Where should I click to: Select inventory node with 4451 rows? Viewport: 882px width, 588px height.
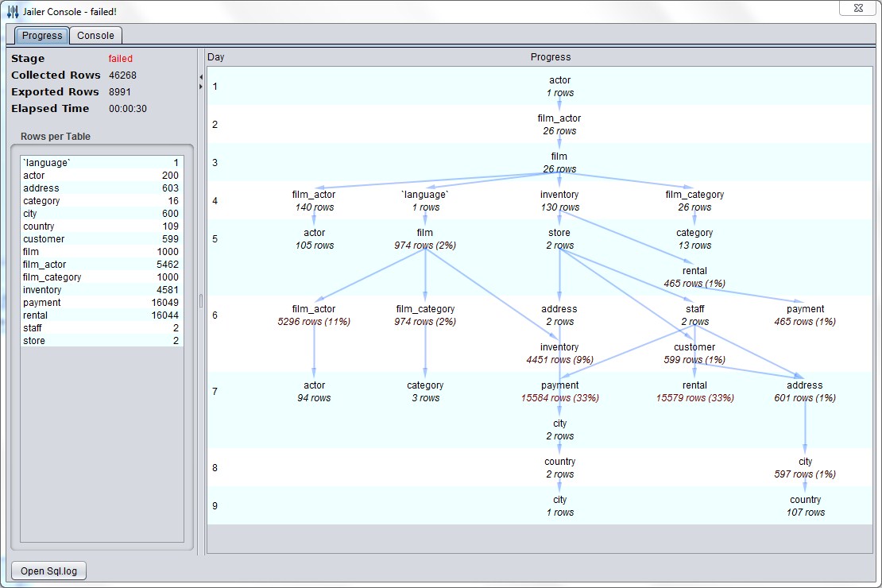point(559,354)
